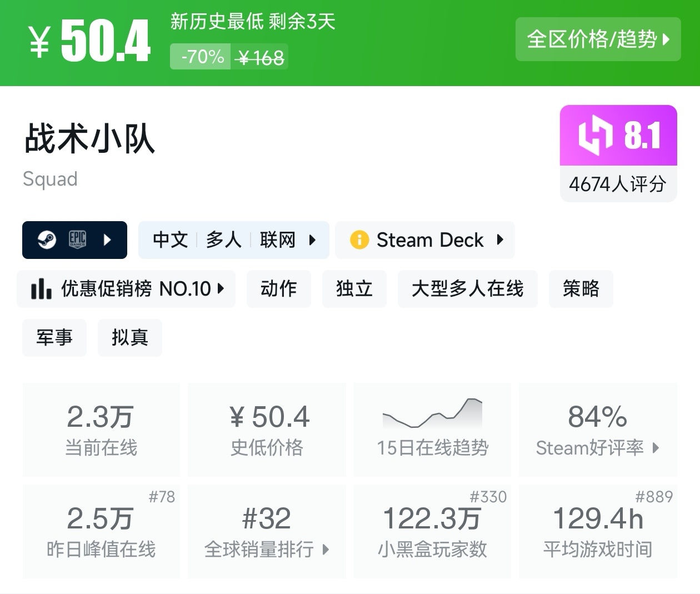
Task: Click the game title 战术小队
Action: point(89,138)
